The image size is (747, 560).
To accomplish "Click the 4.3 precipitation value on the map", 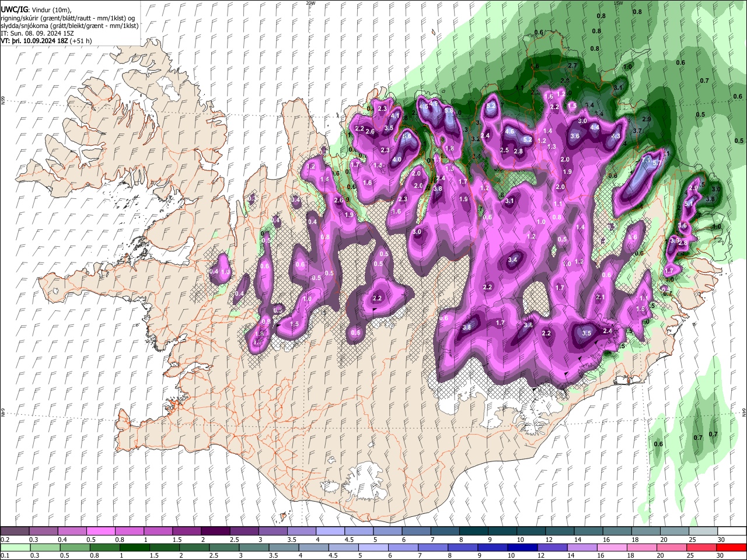I will tap(616, 136).
